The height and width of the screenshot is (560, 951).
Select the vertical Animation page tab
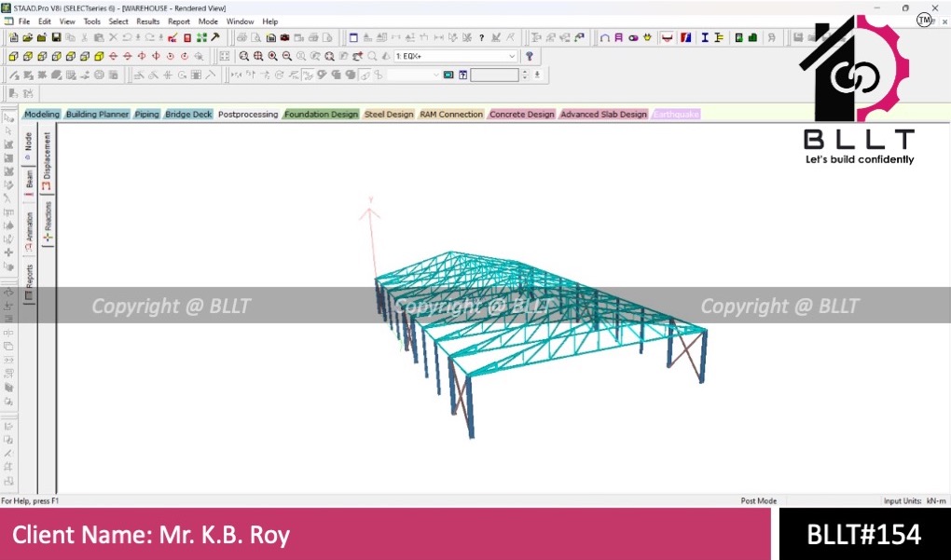coord(29,231)
